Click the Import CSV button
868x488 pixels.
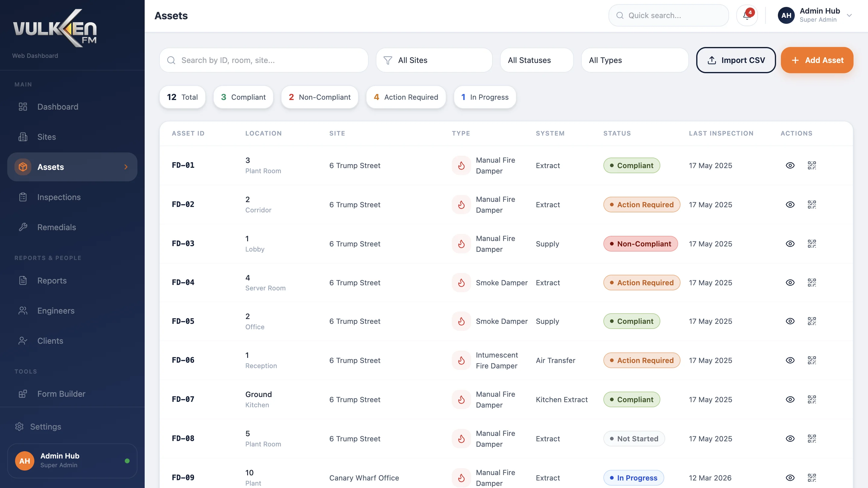[x=736, y=60]
